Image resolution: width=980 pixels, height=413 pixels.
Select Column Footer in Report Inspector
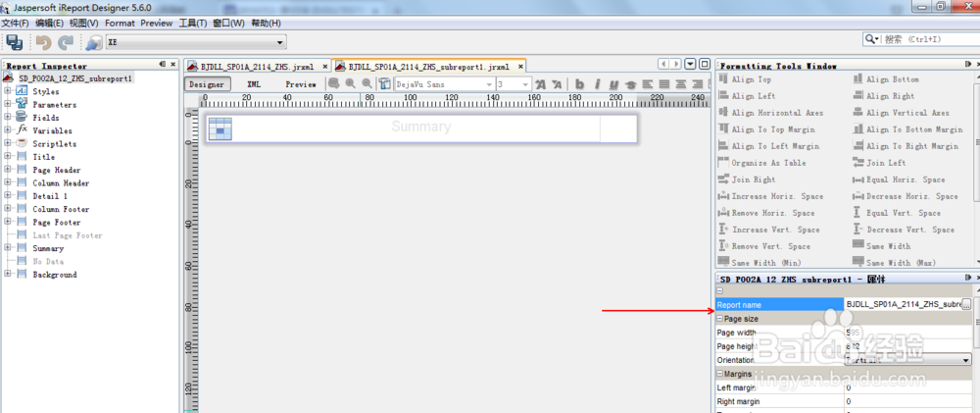click(x=61, y=209)
